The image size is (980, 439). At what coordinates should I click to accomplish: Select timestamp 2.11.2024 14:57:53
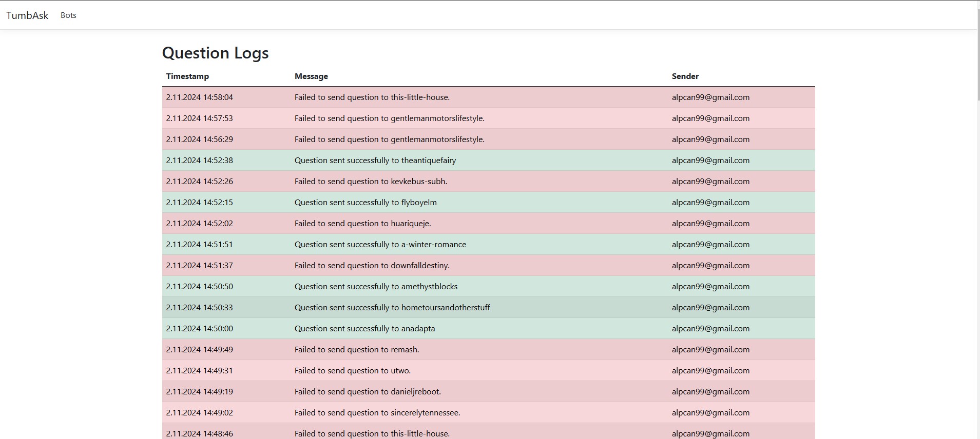(199, 118)
